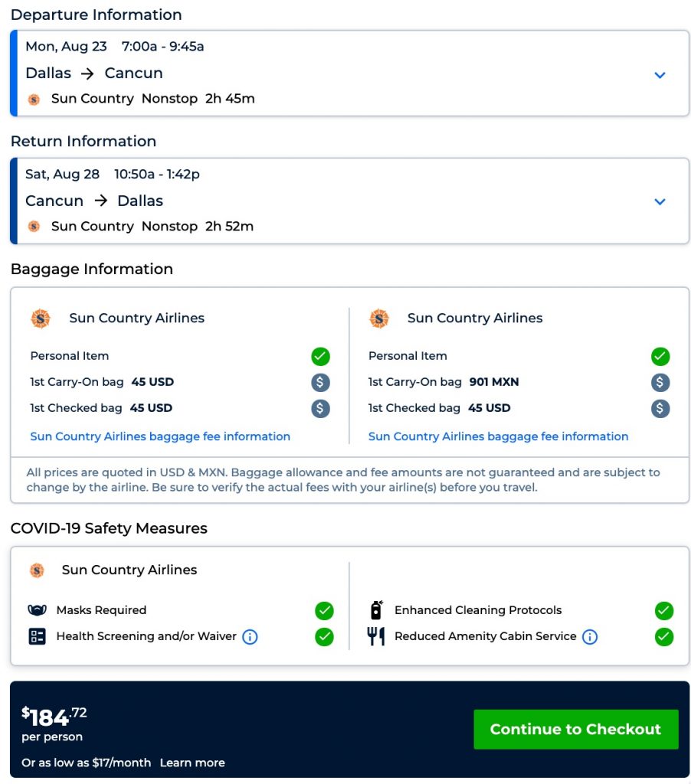The image size is (691, 784).
Task: Click the dollar icon for left 45 USD carry-on
Action: coord(320,383)
